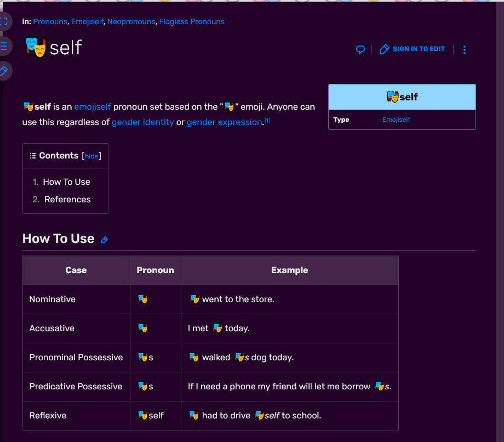Image resolution: width=504 pixels, height=442 pixels.
Task: Open the Flagless Pronouns category link
Action: coord(192,21)
